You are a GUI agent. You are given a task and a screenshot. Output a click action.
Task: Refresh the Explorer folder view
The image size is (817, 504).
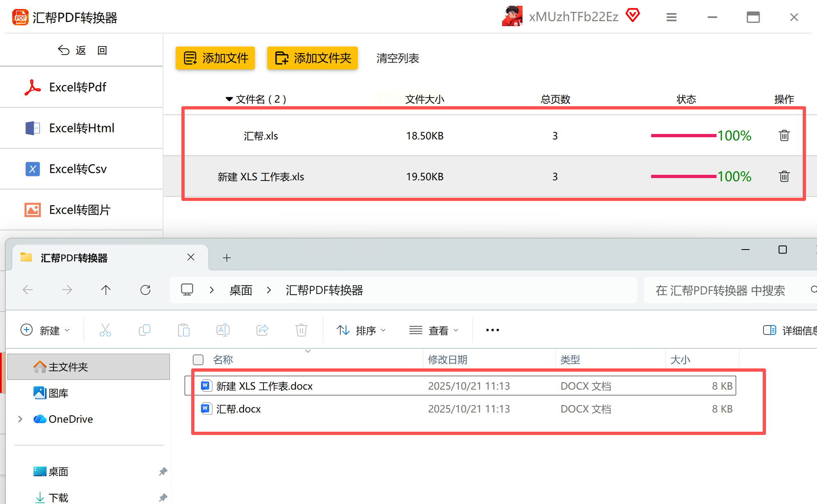click(145, 290)
